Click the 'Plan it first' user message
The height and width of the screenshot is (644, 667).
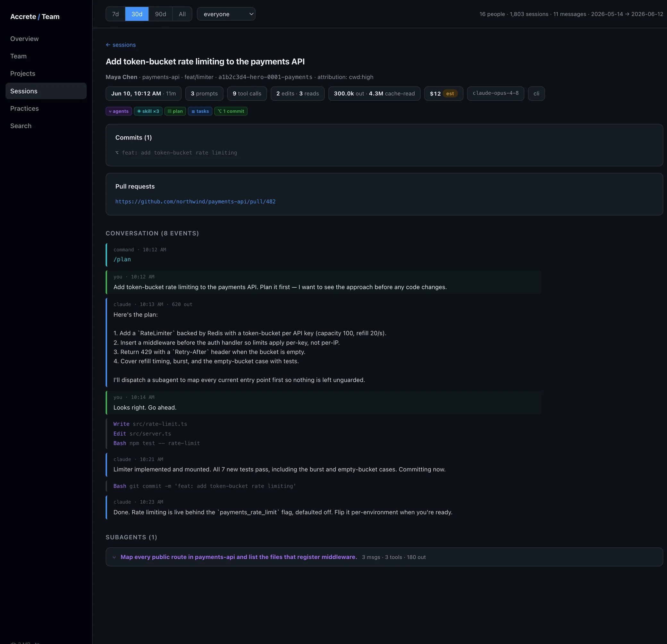[x=323, y=282]
